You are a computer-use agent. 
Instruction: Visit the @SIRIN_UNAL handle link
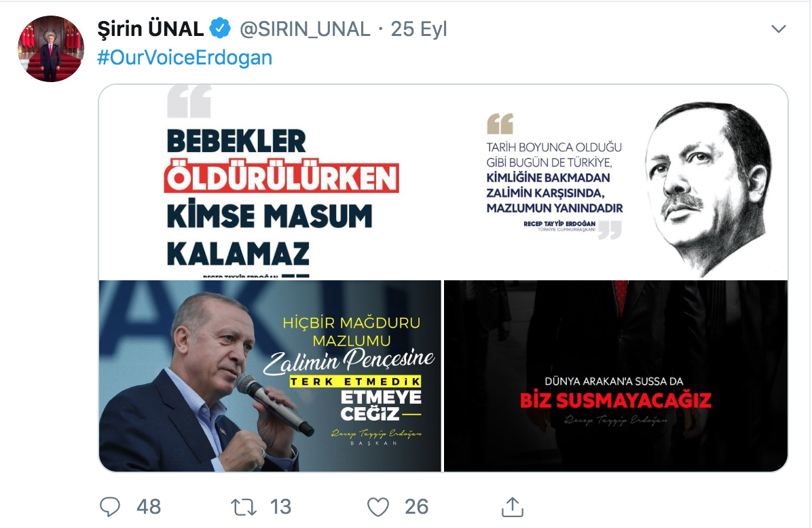coord(305,29)
